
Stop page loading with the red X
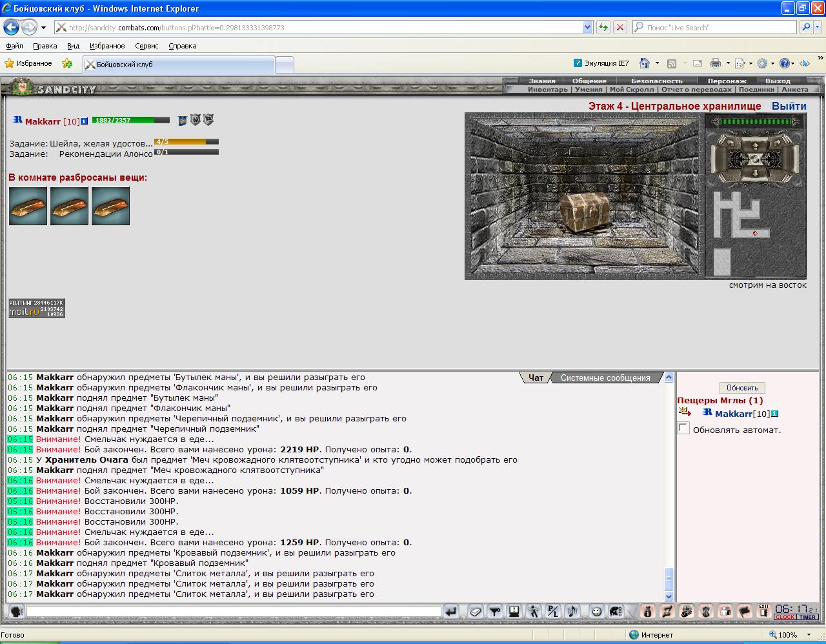coord(619,27)
